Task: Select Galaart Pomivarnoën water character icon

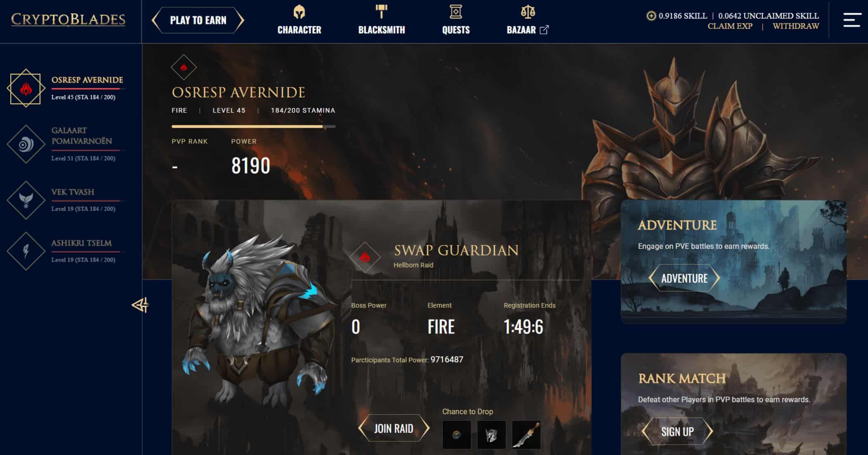Action: 26,144
